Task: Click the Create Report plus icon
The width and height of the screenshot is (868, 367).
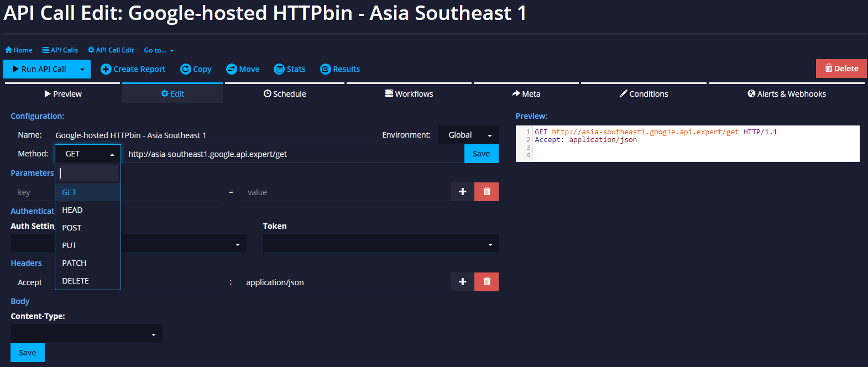Action: 106,69
